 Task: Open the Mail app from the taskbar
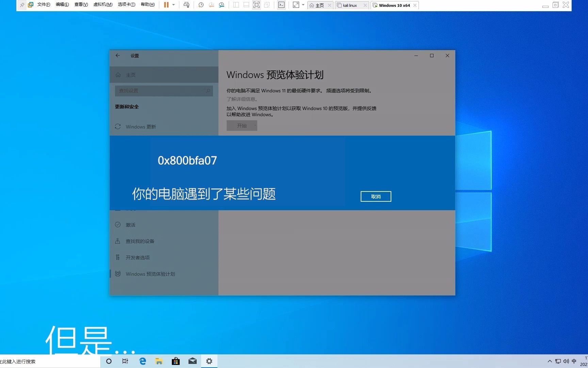click(193, 361)
